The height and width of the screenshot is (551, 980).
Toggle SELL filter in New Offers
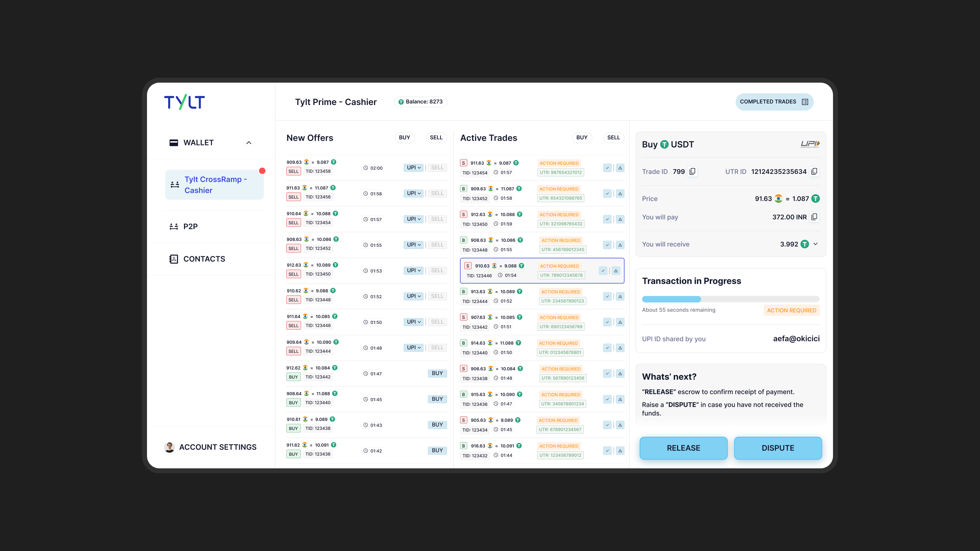(436, 138)
